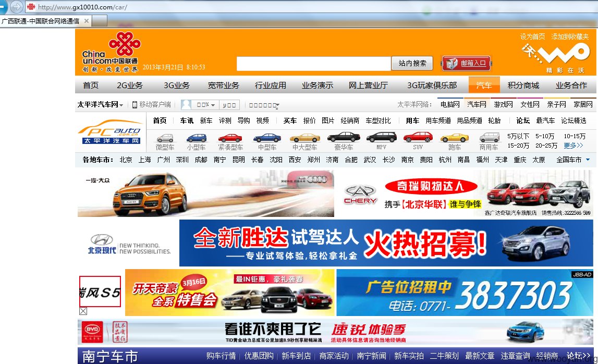Image resolution: width=598 pixels, height=364 pixels.
Task: Open the 女性网 network tab
Action: (x=530, y=104)
